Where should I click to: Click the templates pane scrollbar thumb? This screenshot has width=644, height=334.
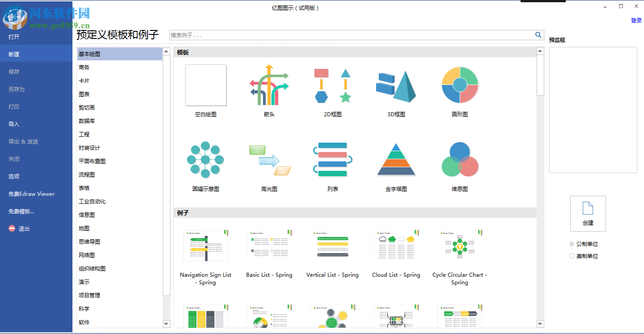click(540, 75)
